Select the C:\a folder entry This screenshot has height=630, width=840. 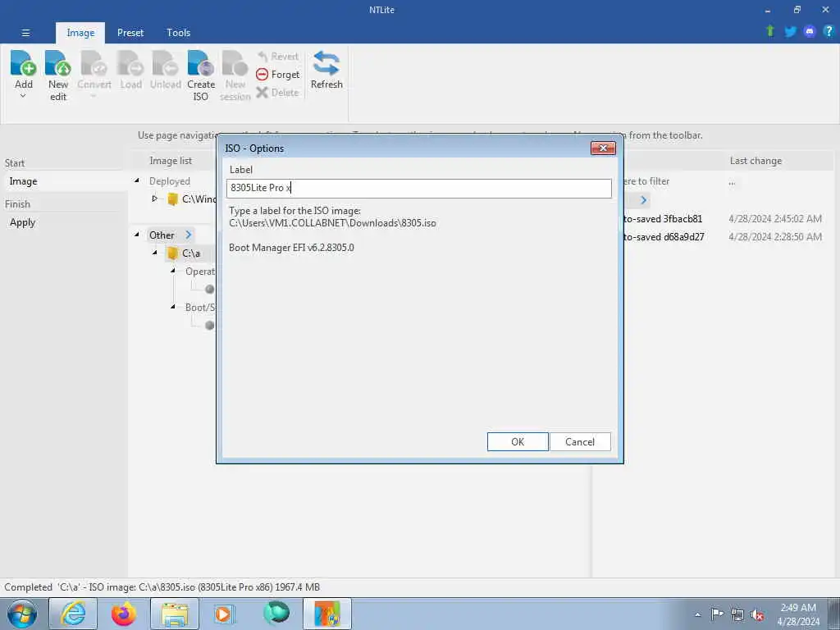pyautogui.click(x=190, y=253)
